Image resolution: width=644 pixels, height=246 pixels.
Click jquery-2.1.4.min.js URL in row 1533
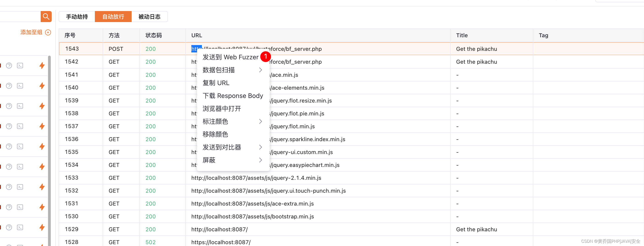click(x=256, y=178)
